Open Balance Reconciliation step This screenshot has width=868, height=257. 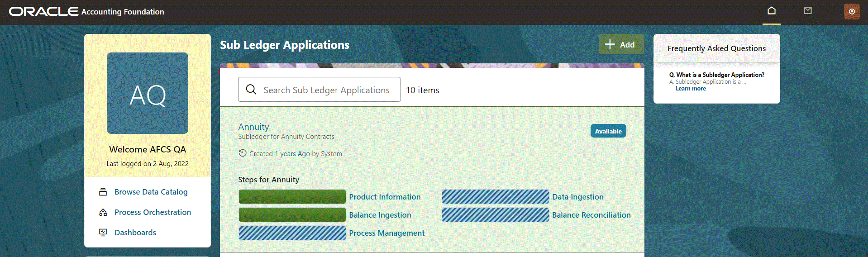pos(591,215)
